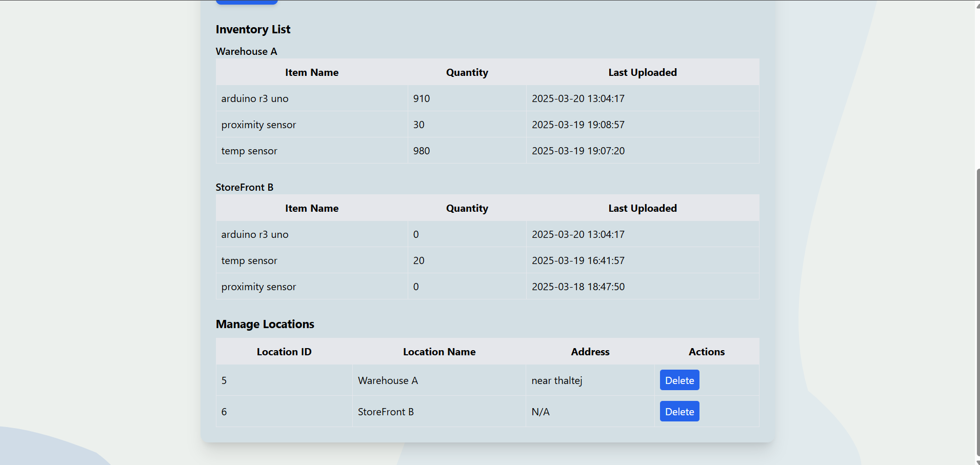
Task: Click the Location Name column header
Action: point(439,352)
